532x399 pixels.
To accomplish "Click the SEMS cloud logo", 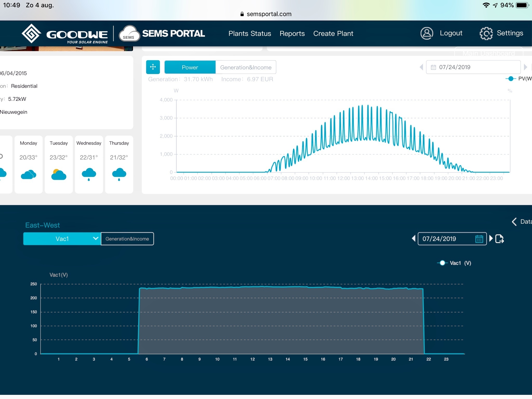I will pyautogui.click(x=129, y=34).
